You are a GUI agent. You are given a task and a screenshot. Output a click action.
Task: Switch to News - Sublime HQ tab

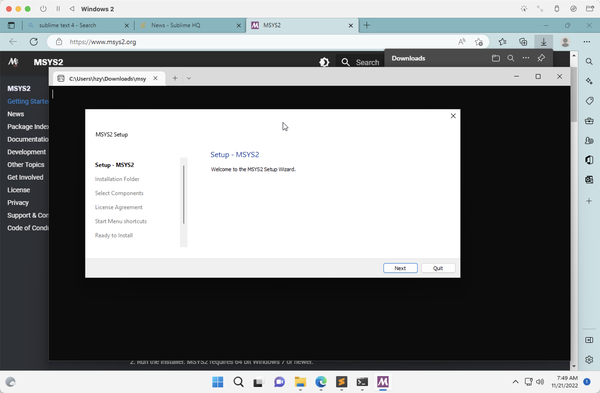[190, 25]
